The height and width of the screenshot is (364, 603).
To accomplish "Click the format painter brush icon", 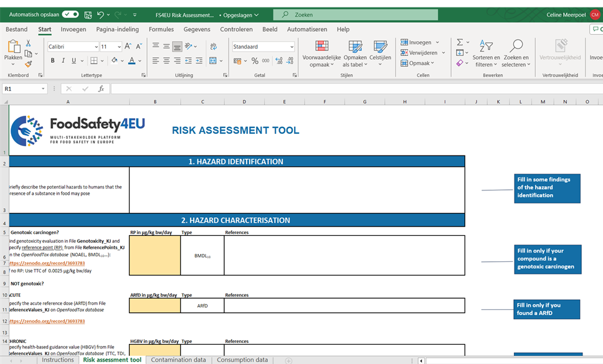I will (29, 63).
